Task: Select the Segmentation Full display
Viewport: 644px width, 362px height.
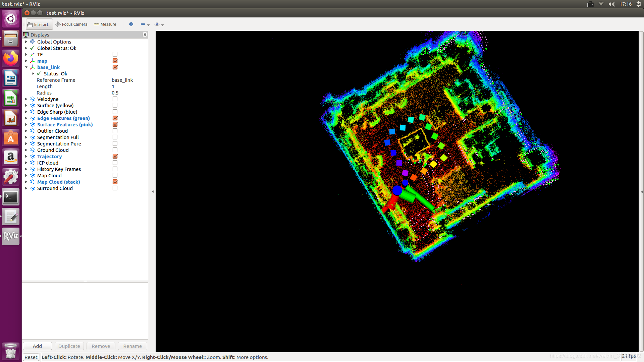Action: (x=58, y=137)
